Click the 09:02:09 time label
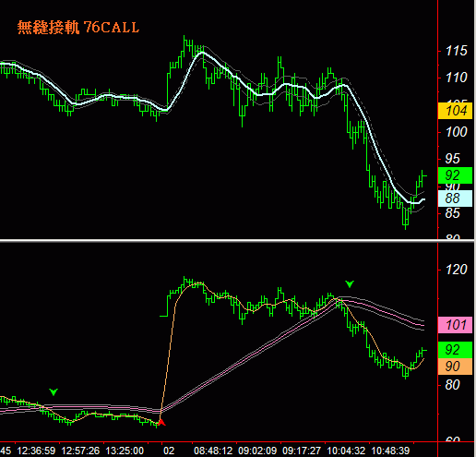The height and width of the screenshot is (457, 476). coord(257,451)
